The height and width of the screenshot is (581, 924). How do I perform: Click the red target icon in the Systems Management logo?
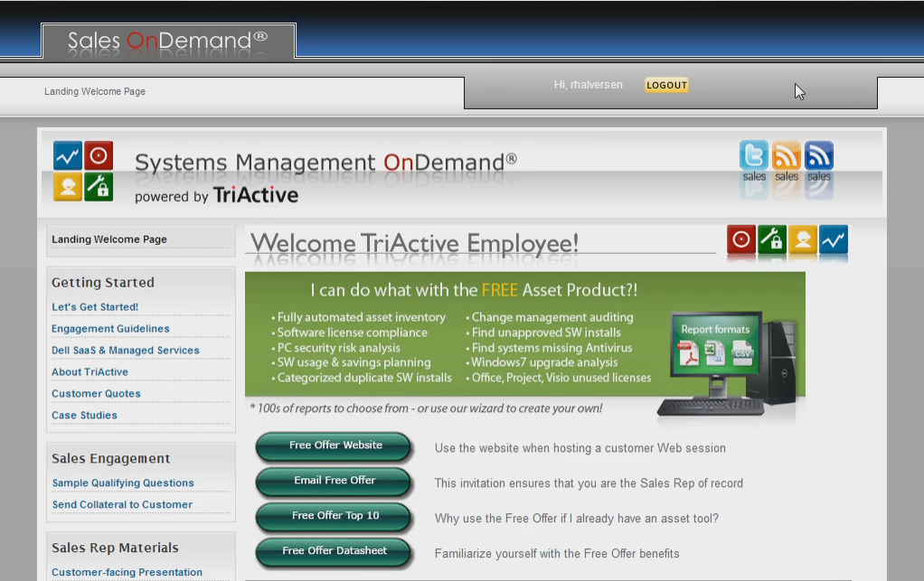point(99,156)
